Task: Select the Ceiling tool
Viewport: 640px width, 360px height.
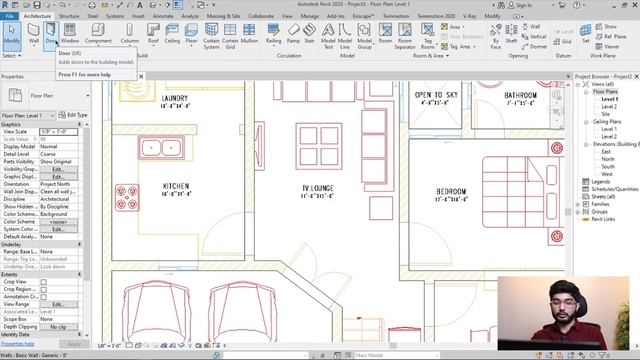Action: click(x=172, y=34)
